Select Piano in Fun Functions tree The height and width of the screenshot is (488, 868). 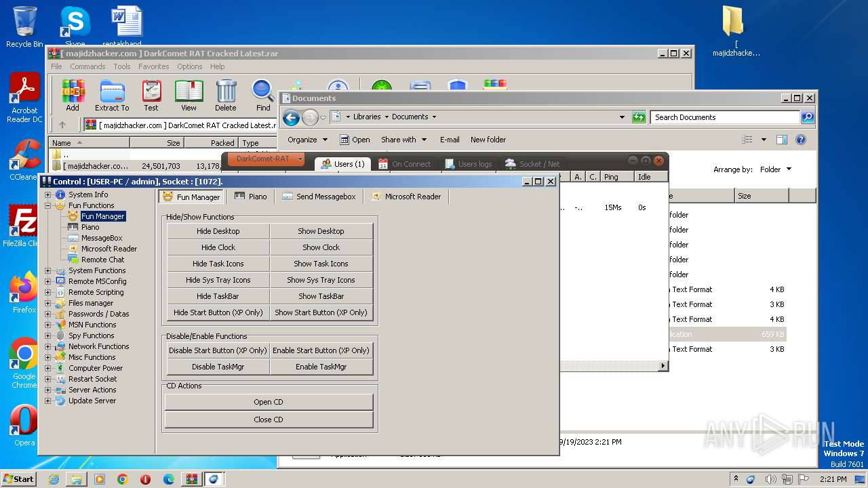click(x=90, y=227)
